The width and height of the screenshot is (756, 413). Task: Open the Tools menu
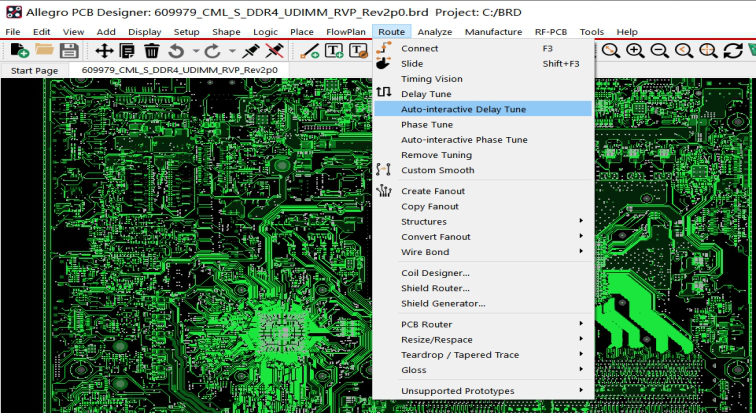(x=592, y=32)
